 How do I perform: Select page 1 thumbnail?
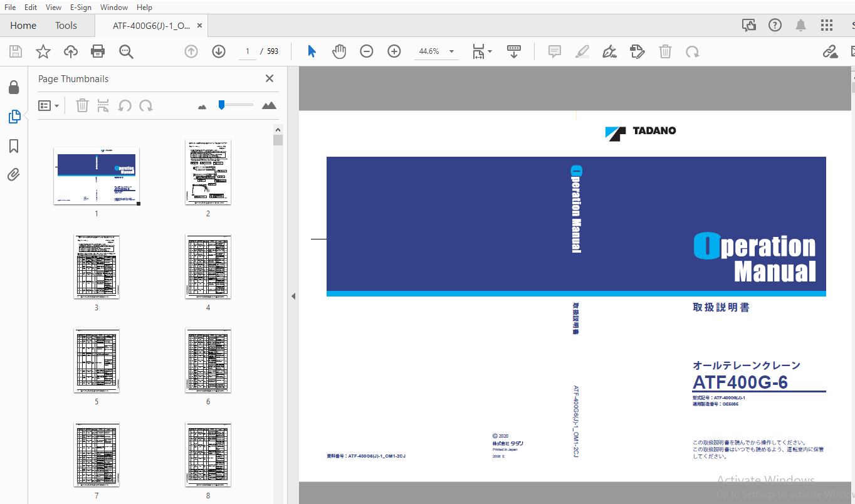(x=97, y=176)
